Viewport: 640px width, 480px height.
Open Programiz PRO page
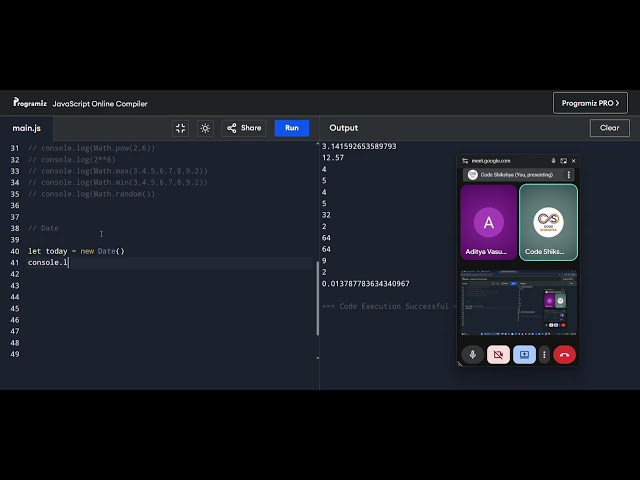click(x=590, y=103)
